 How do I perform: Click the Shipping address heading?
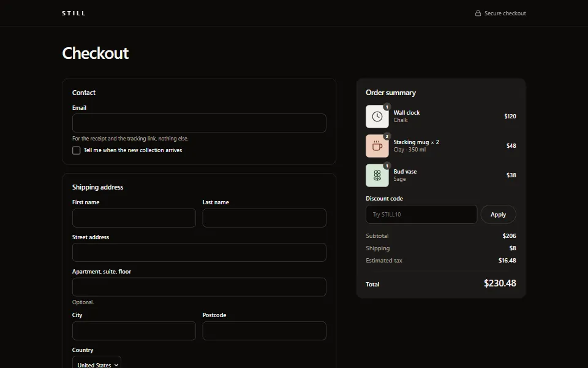click(x=97, y=187)
